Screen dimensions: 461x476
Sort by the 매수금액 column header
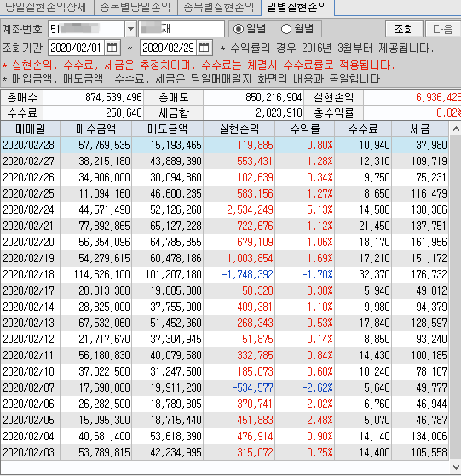(x=96, y=129)
